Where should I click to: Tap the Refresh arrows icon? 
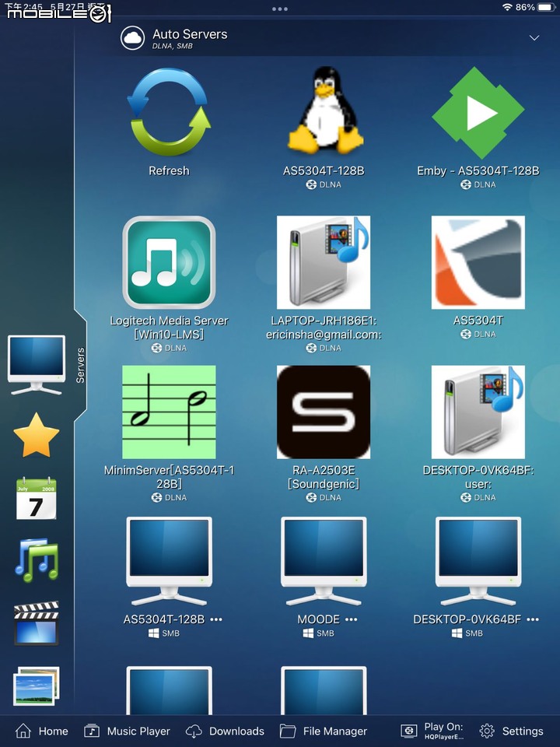(x=169, y=112)
